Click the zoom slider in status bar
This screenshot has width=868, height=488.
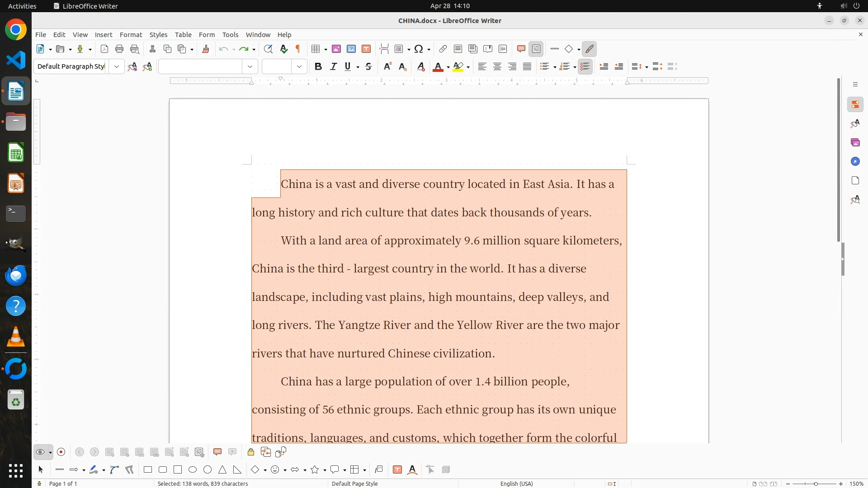pos(816,484)
